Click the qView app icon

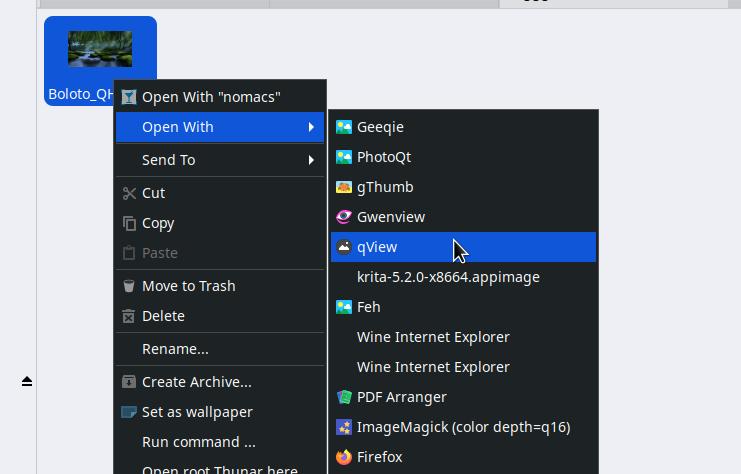tap(344, 247)
